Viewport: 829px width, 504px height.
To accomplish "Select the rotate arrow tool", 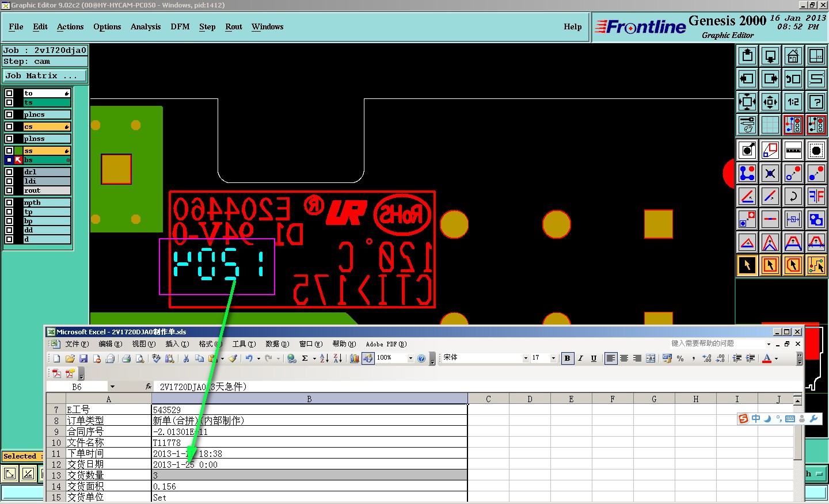I will pyautogui.click(x=793, y=197).
